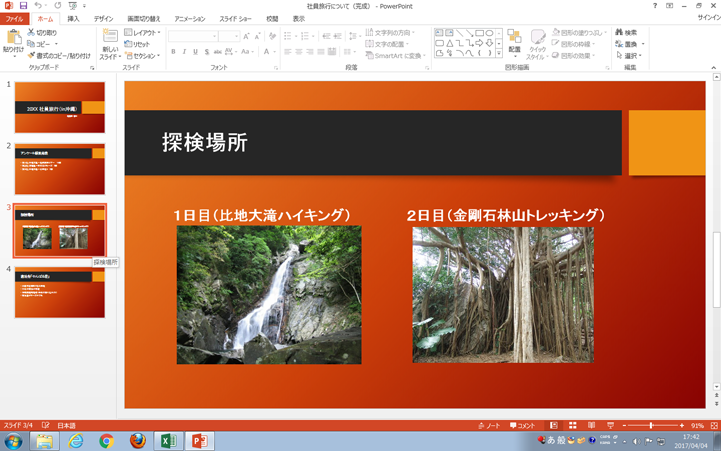Cut selection with 切り取り
Screen dimensions: 721x451
pos(42,33)
